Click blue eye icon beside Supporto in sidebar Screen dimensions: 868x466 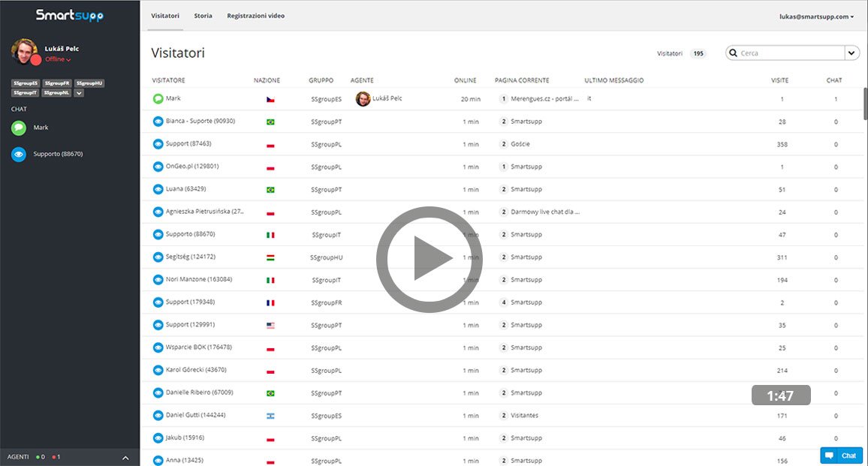(x=19, y=155)
